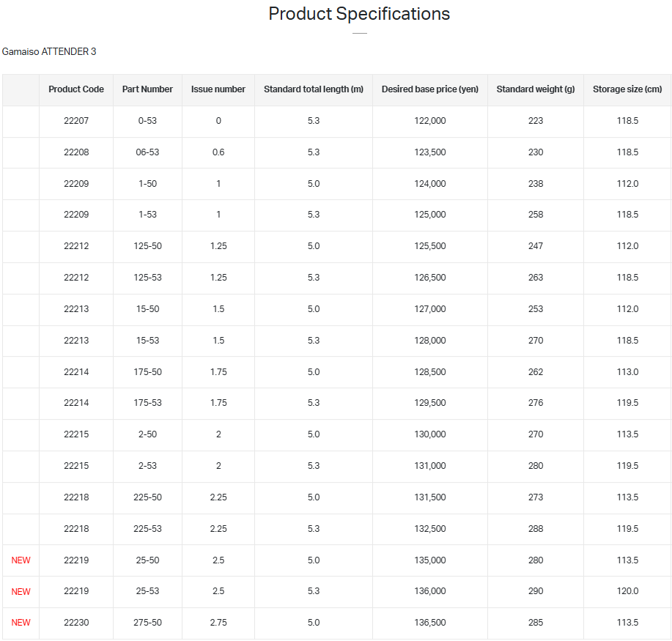Select product code 22230 cell
The height and width of the screenshot is (641, 672).
(x=76, y=623)
